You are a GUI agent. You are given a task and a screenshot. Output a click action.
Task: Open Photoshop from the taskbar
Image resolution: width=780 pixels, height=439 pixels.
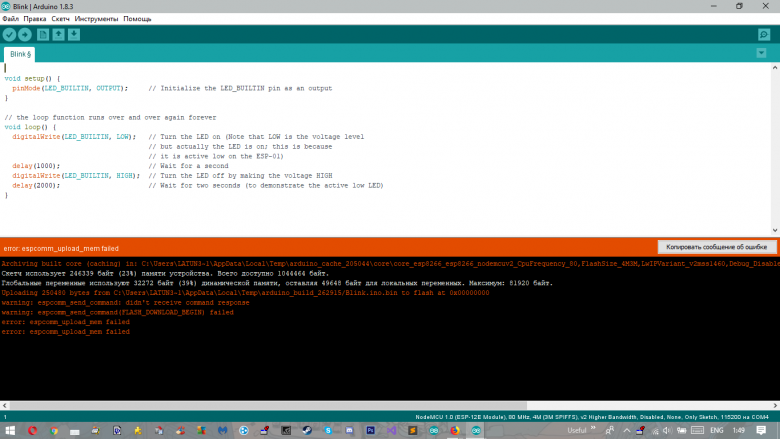point(371,431)
